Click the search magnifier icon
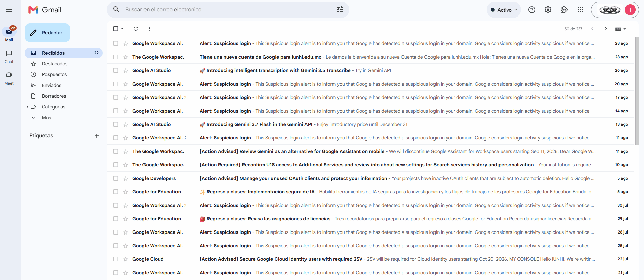Image resolution: width=644 pixels, height=280 pixels. 116,9
